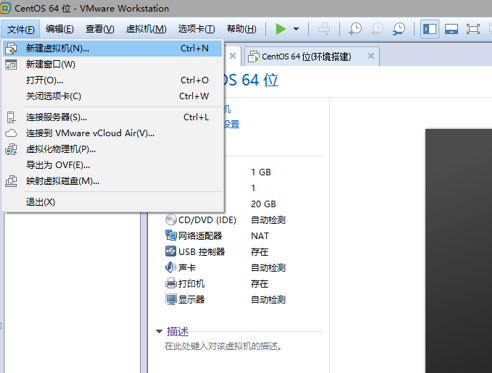Click the send Ctrl+Alt+Del toolbar icon
Viewport: 492px width, 373px height.
(x=324, y=29)
